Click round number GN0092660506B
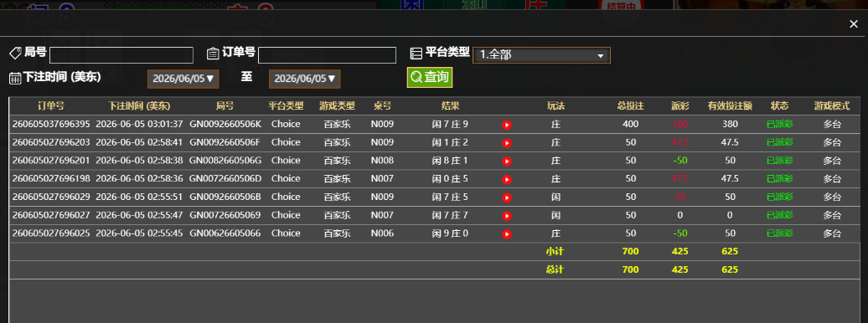Image resolution: width=868 pixels, height=323 pixels. [225, 197]
